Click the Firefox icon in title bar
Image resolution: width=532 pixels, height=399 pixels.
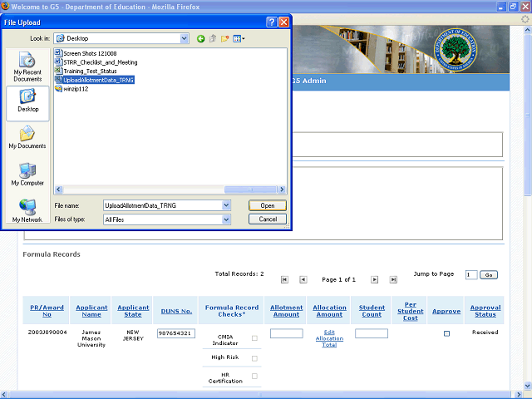(5, 6)
